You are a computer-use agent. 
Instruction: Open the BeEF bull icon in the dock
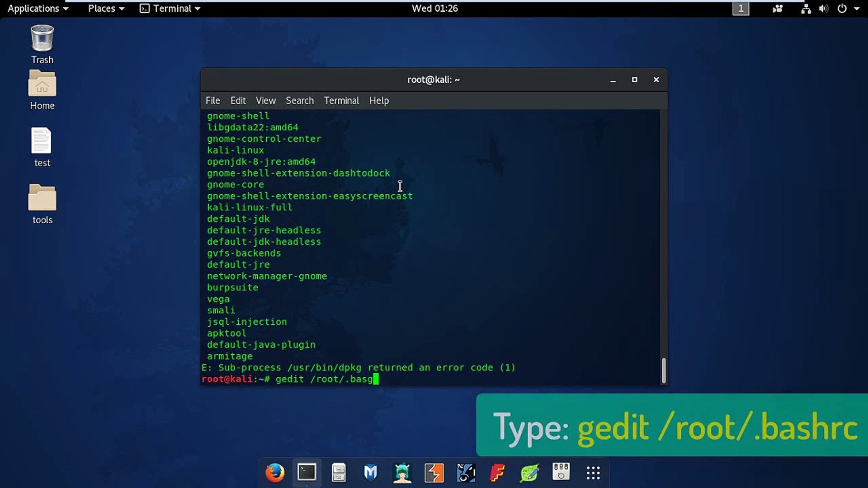[x=466, y=473]
